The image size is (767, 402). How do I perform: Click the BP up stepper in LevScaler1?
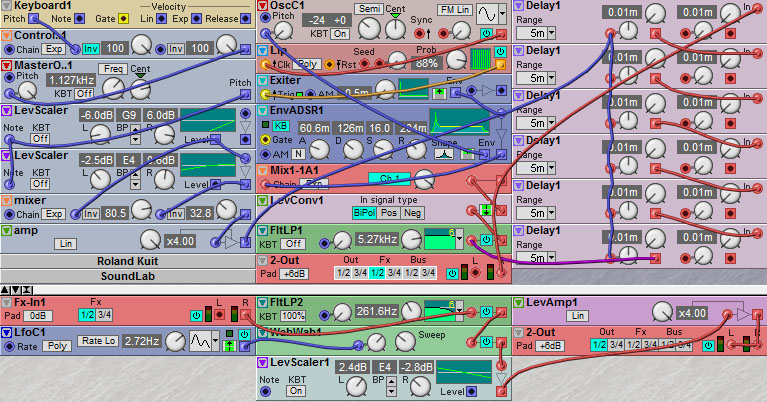(x=391, y=381)
